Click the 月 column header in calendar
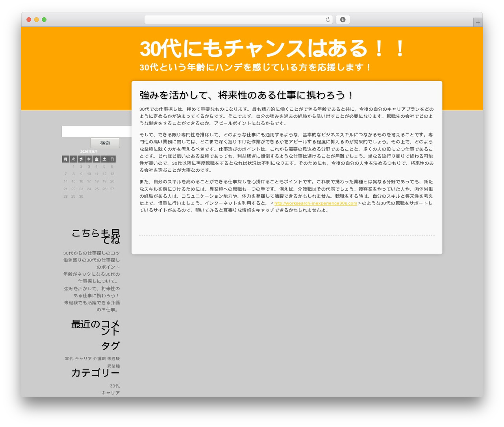The width and height of the screenshot is (504, 427). (x=65, y=159)
